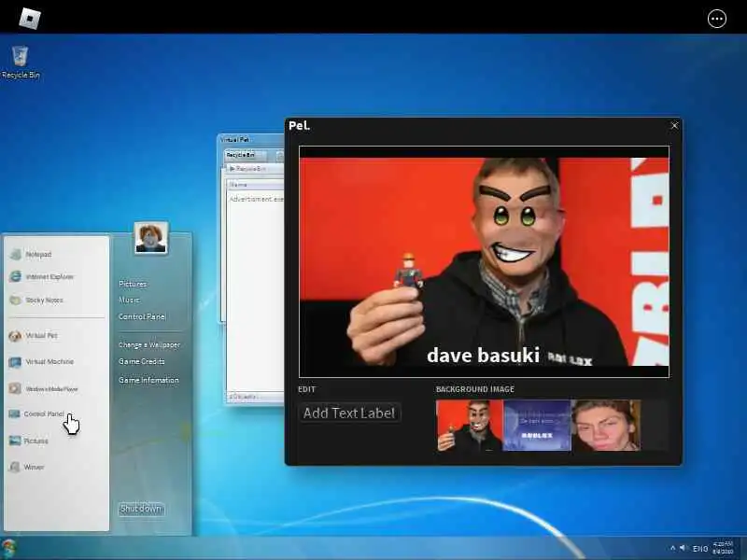Click the Windows Media Player icon

(x=15, y=388)
